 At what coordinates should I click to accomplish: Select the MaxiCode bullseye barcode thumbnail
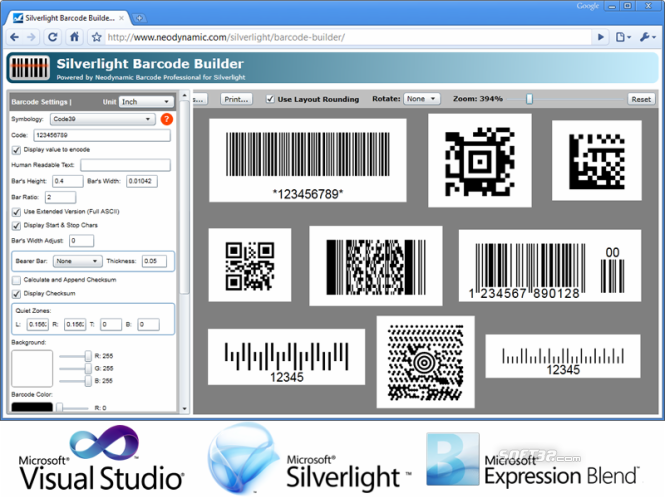[x=425, y=362]
